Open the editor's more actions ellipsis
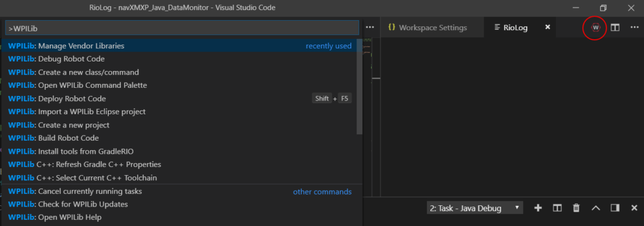This screenshot has width=644, height=226. click(634, 28)
